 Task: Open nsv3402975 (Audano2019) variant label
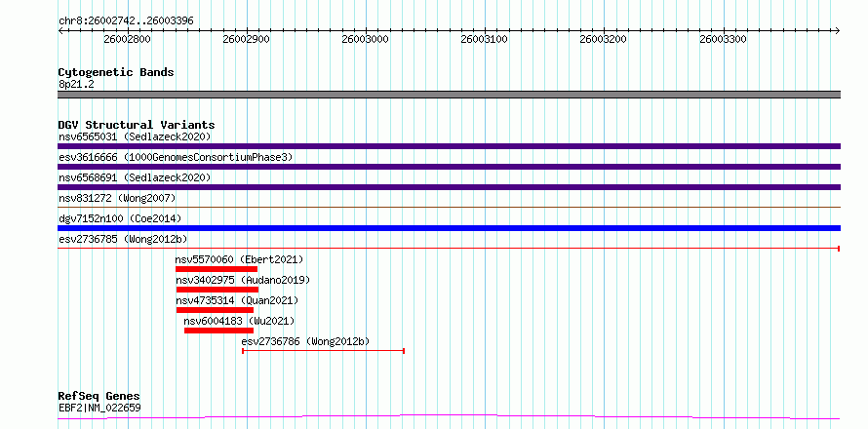coord(243,280)
